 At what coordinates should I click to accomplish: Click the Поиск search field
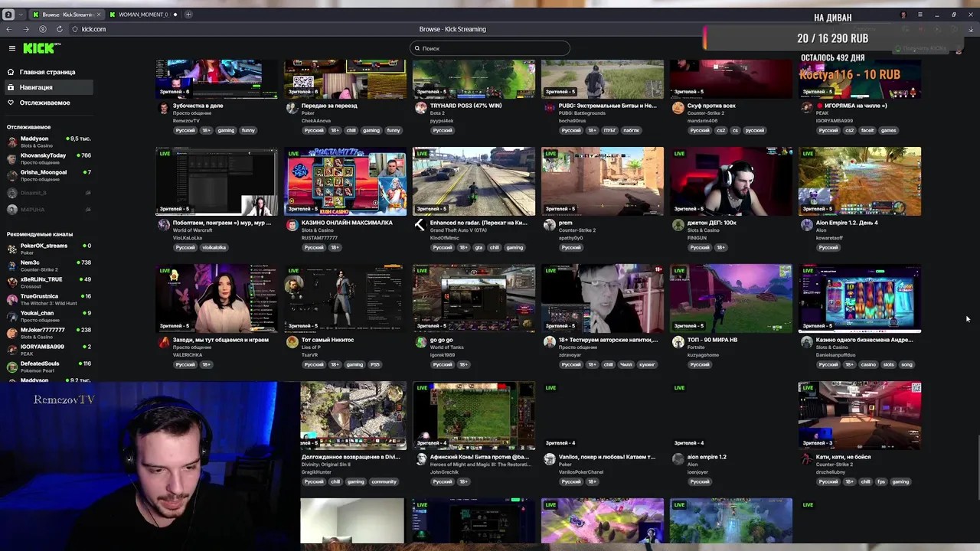[x=490, y=48]
